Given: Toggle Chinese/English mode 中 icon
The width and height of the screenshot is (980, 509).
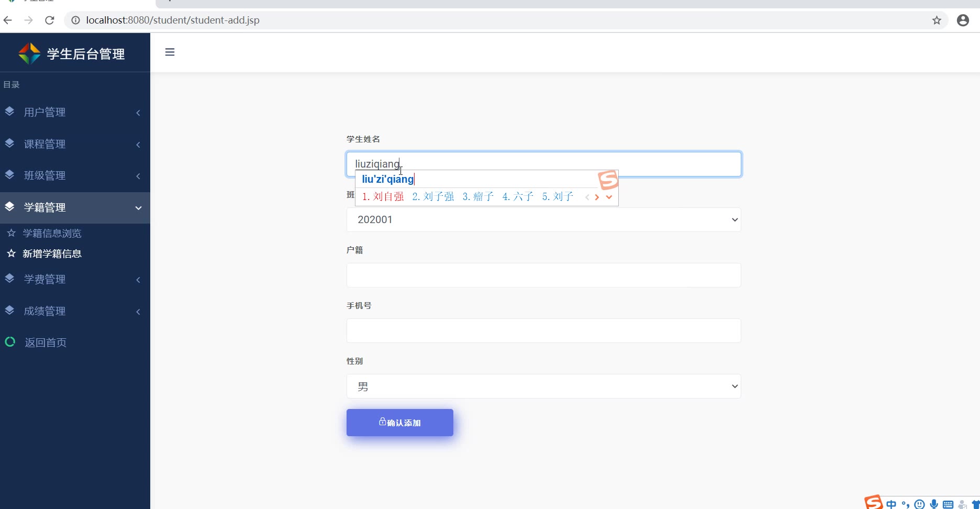Looking at the screenshot, I should click(891, 504).
